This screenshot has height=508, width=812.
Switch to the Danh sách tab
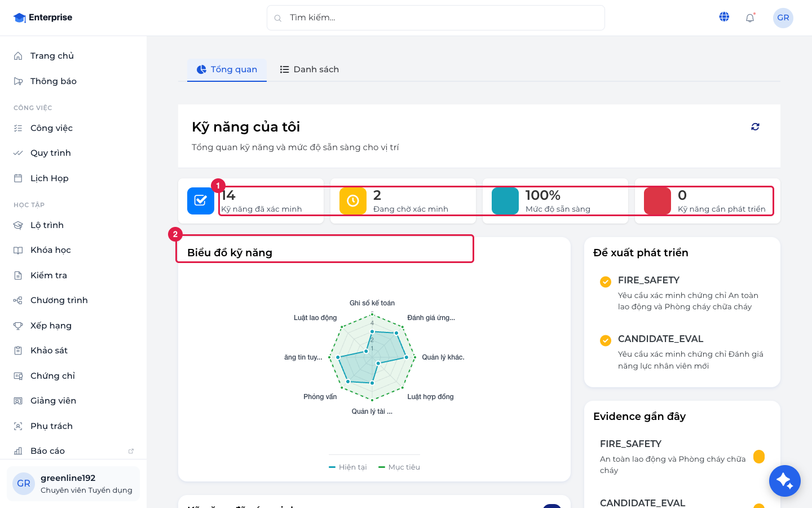click(x=310, y=69)
